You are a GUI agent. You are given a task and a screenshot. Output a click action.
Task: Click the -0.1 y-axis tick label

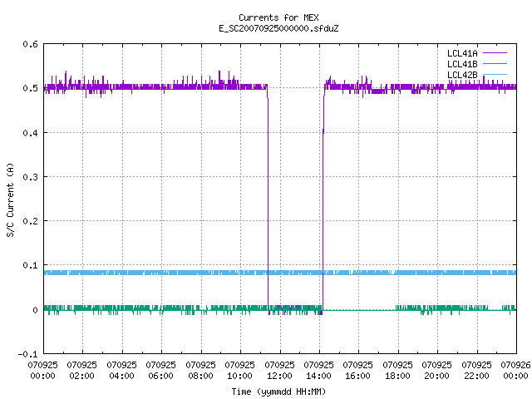[x=27, y=354]
